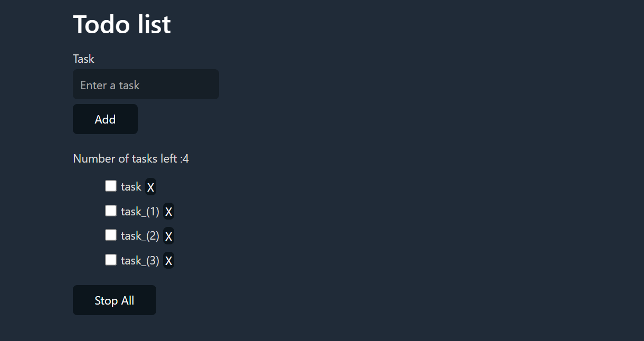Click the Task label above the input
The image size is (644, 341).
click(83, 59)
